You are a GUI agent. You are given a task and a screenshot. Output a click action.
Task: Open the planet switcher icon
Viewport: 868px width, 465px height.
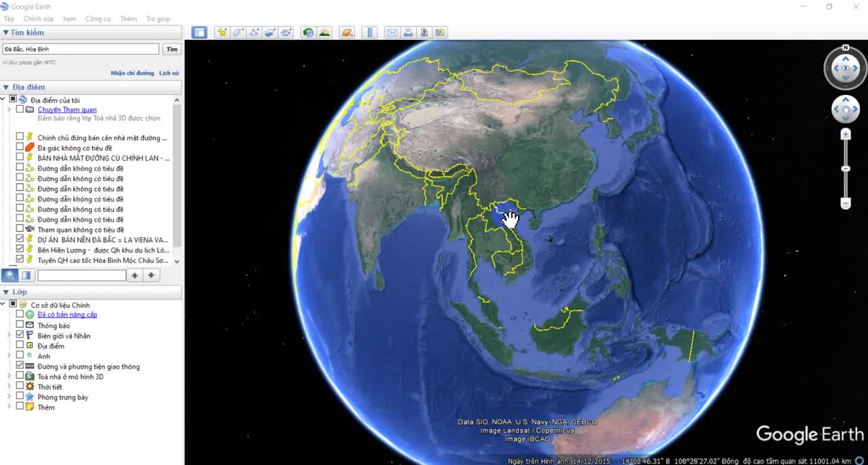347,33
